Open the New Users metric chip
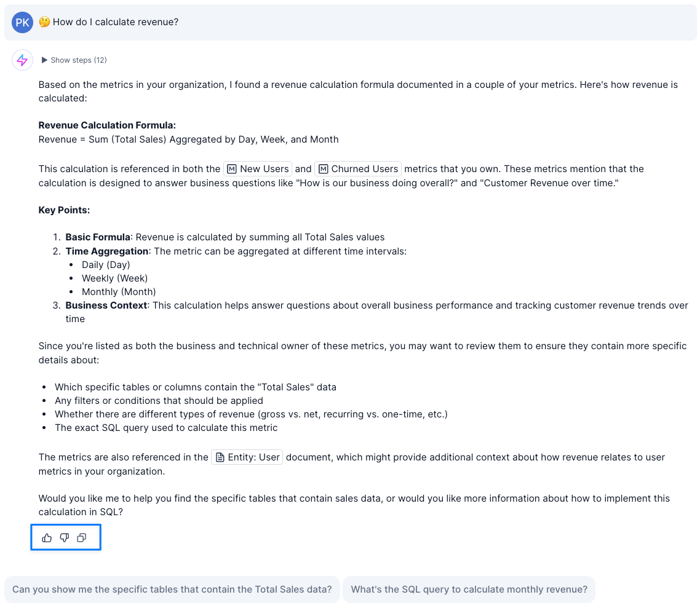 click(258, 169)
